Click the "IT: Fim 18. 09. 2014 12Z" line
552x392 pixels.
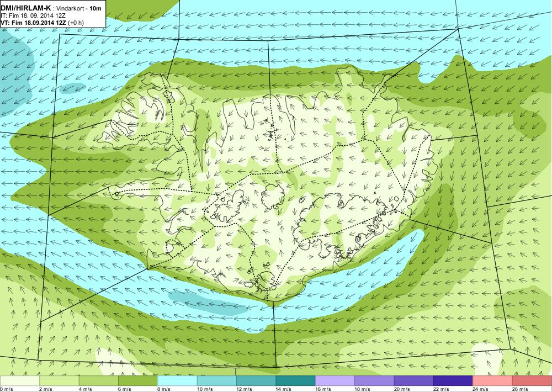pos(33,15)
